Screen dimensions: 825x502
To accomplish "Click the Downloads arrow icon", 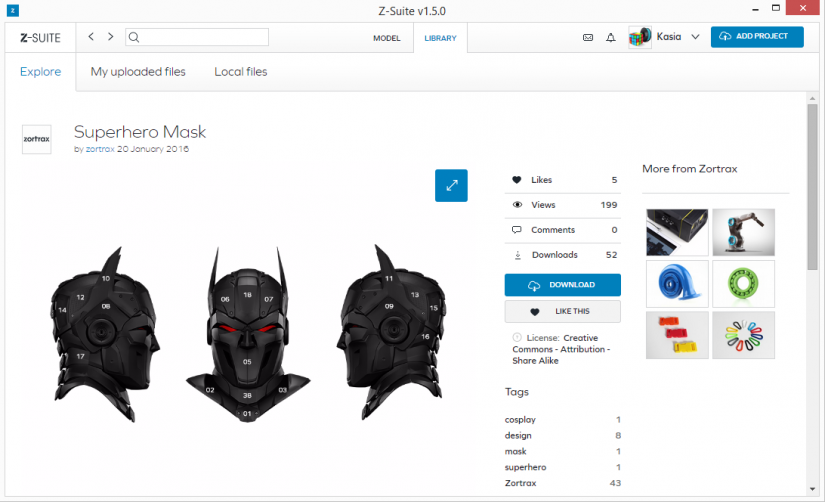I will tap(518, 255).
